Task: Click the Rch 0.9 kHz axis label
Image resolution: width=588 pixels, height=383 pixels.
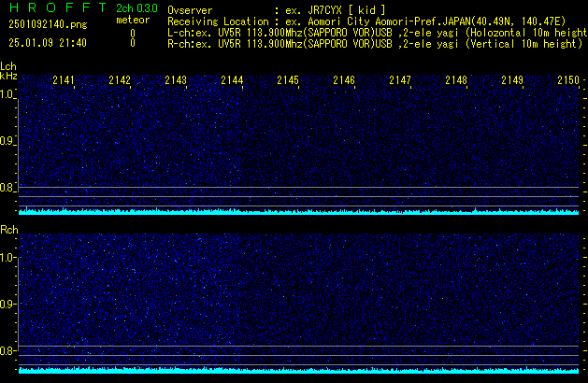Action: (x=7, y=304)
